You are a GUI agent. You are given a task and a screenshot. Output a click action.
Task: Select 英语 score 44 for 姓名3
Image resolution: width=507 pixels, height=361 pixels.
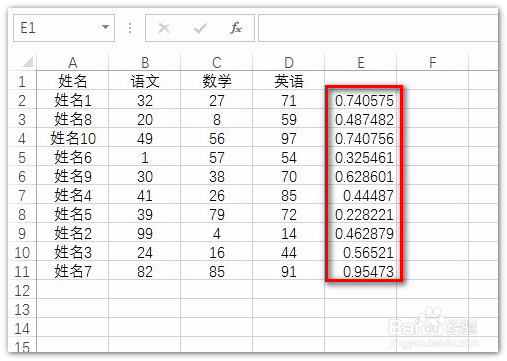pos(288,252)
